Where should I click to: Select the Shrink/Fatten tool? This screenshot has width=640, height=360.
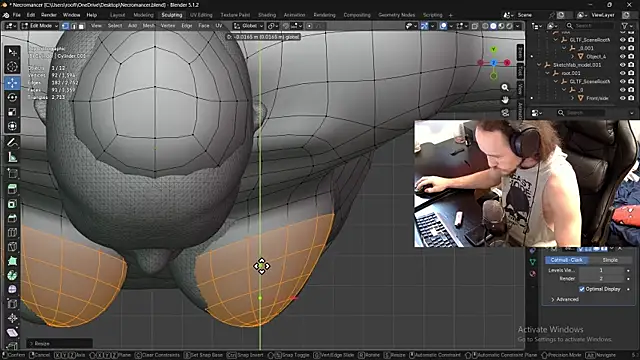12,318
